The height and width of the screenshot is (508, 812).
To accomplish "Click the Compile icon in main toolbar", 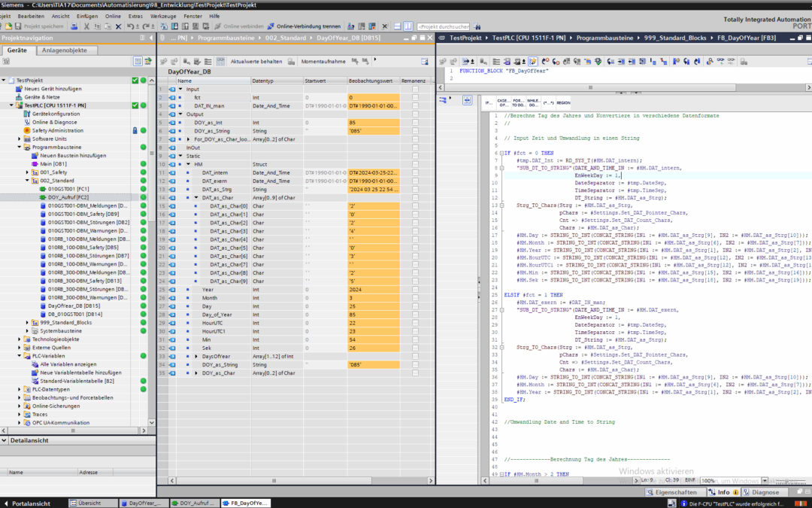I will point(164,26).
